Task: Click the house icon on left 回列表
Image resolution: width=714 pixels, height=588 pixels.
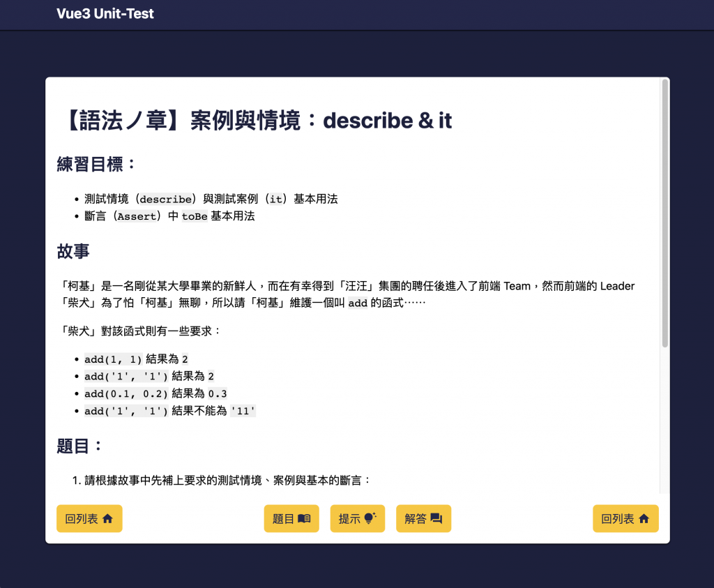Action: [107, 518]
